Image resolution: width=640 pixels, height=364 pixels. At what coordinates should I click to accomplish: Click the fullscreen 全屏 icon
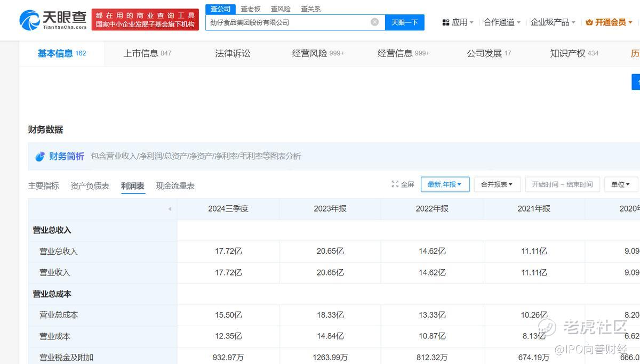pyautogui.click(x=395, y=184)
